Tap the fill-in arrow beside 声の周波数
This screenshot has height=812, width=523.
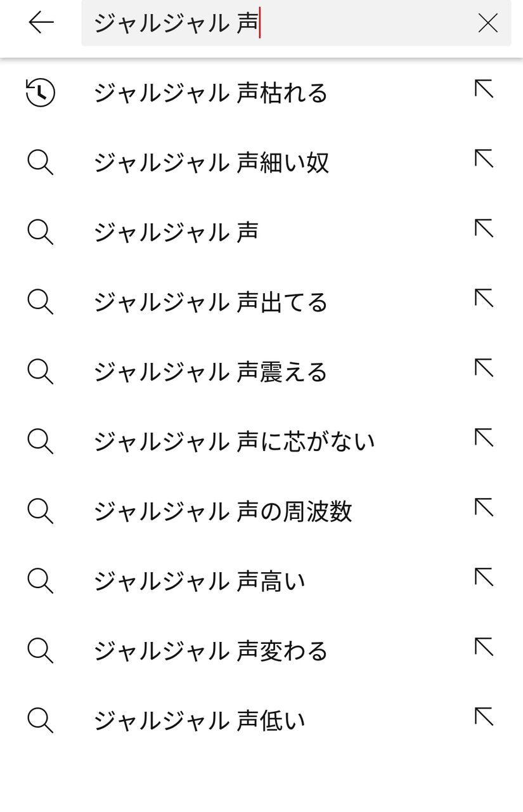coord(484,508)
